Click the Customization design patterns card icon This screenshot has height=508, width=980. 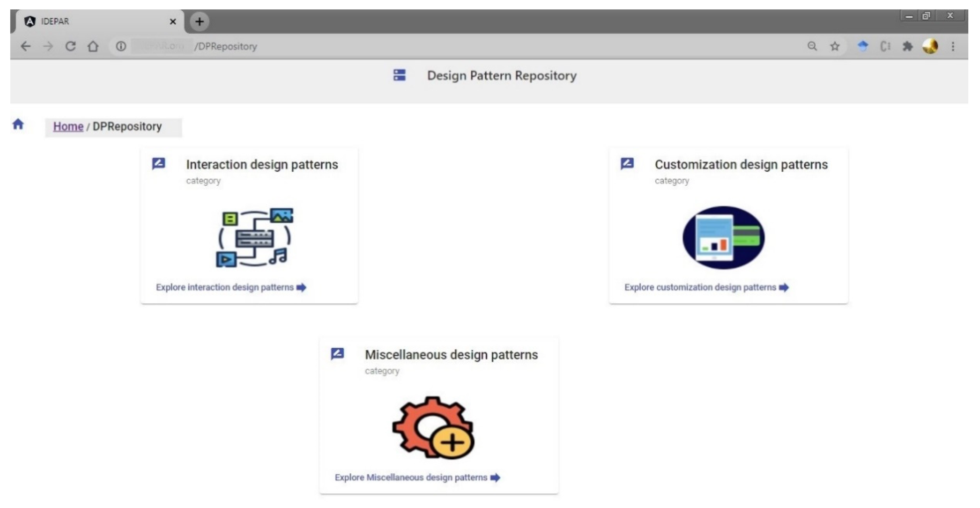(x=627, y=164)
